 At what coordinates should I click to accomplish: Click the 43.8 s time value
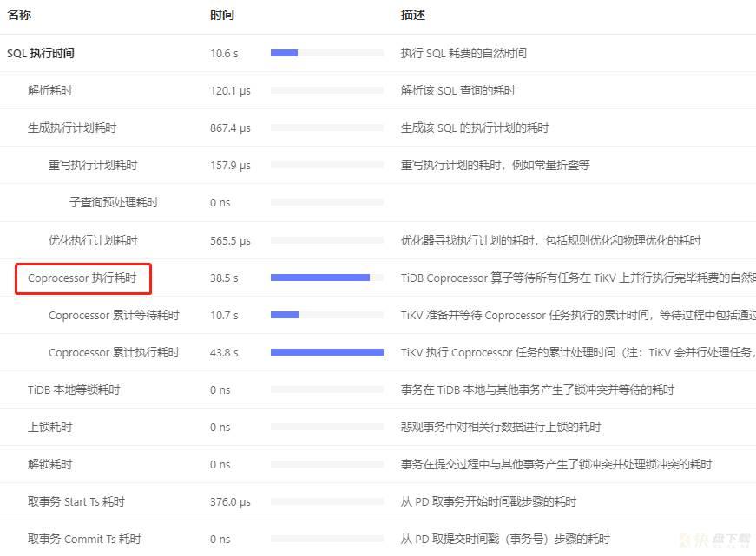[x=224, y=353]
